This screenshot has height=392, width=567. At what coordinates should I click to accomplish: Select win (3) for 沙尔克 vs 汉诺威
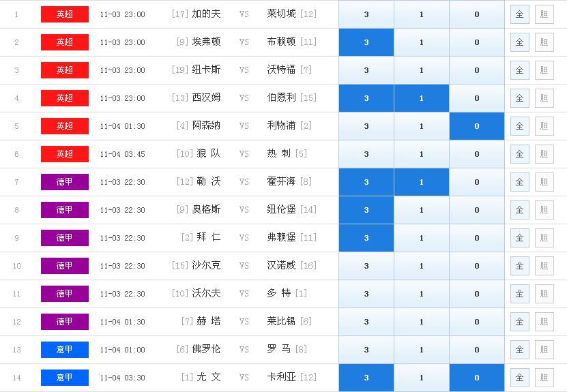tap(366, 266)
